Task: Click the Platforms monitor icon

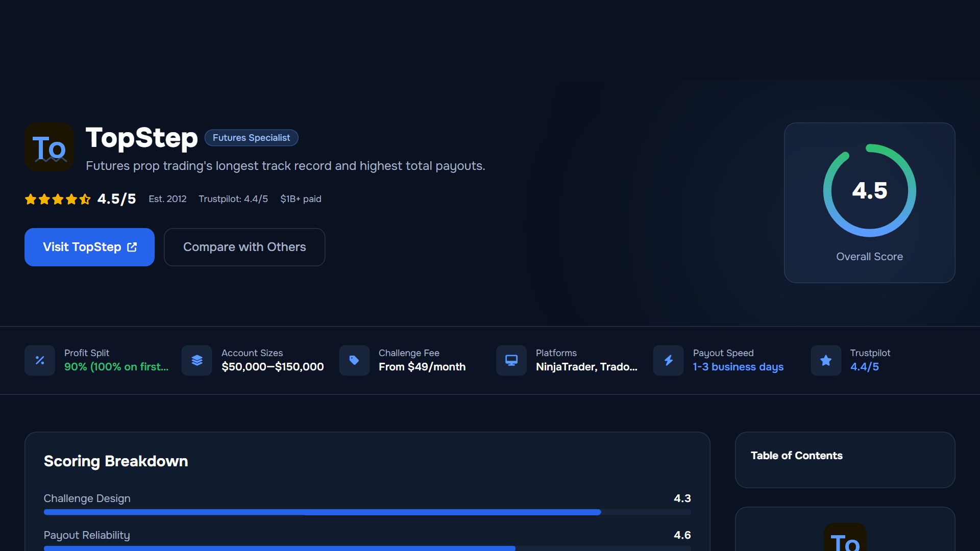Action: pyautogui.click(x=511, y=361)
